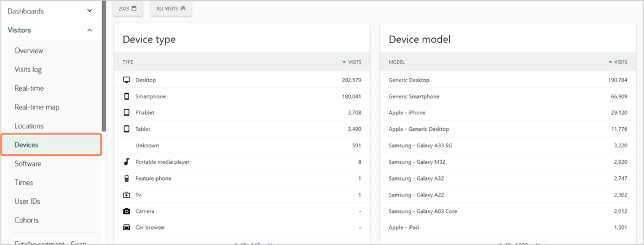Click the Phablet device icon
Image resolution: width=644 pixels, height=245 pixels.
[x=127, y=112]
